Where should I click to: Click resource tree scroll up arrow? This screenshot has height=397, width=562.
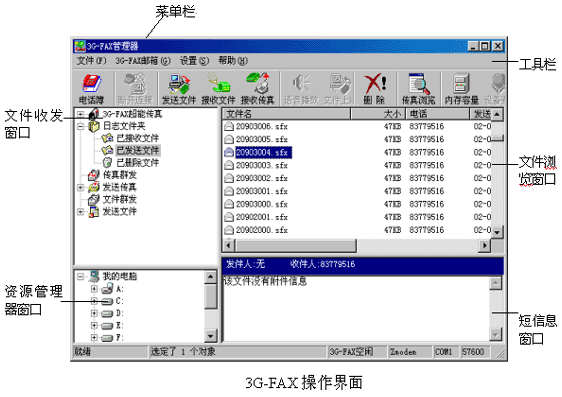tap(210, 277)
